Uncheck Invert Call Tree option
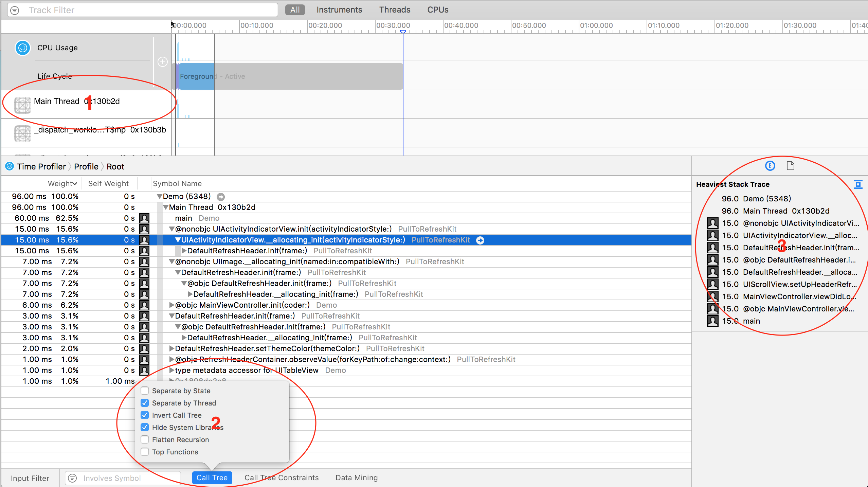This screenshot has width=868, height=487. [x=145, y=415]
